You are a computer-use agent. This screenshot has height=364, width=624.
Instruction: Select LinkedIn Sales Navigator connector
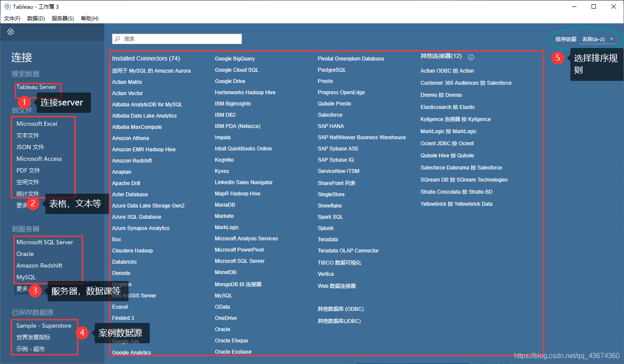[244, 182]
